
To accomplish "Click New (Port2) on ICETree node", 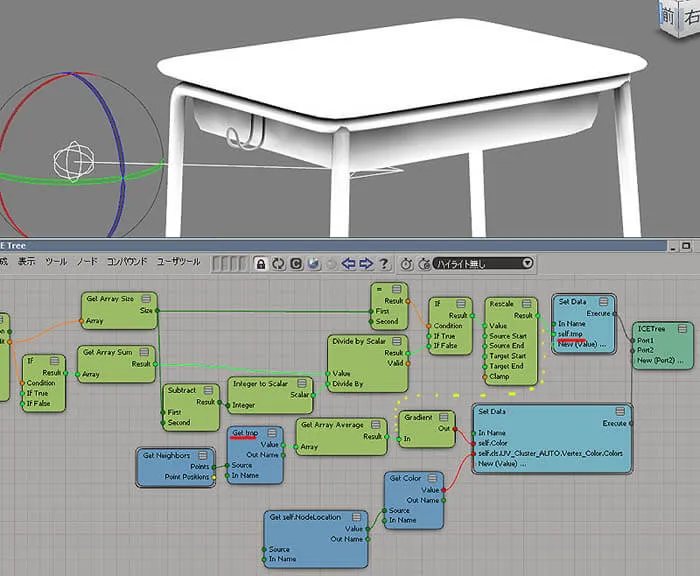I will click(660, 360).
